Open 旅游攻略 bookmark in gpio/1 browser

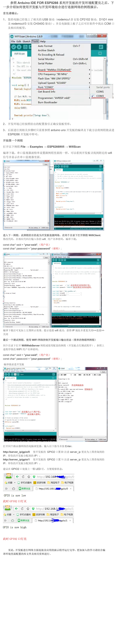tap(39, 515)
